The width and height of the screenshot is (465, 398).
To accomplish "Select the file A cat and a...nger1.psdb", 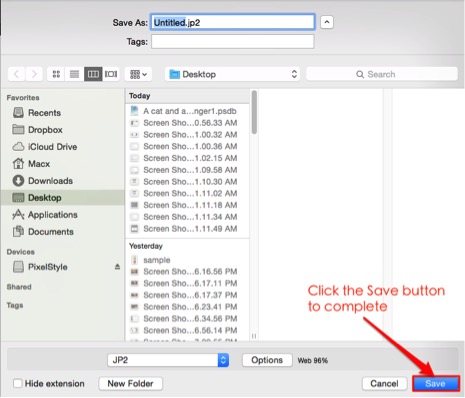I will [x=187, y=111].
